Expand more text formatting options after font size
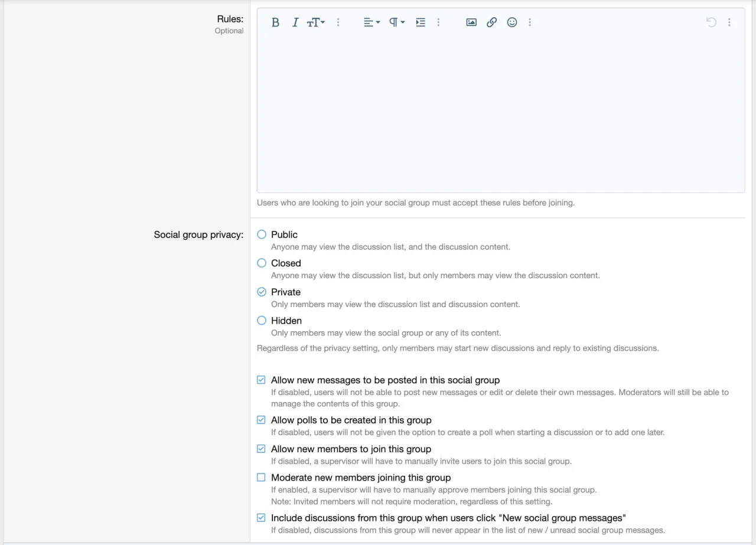 (338, 22)
